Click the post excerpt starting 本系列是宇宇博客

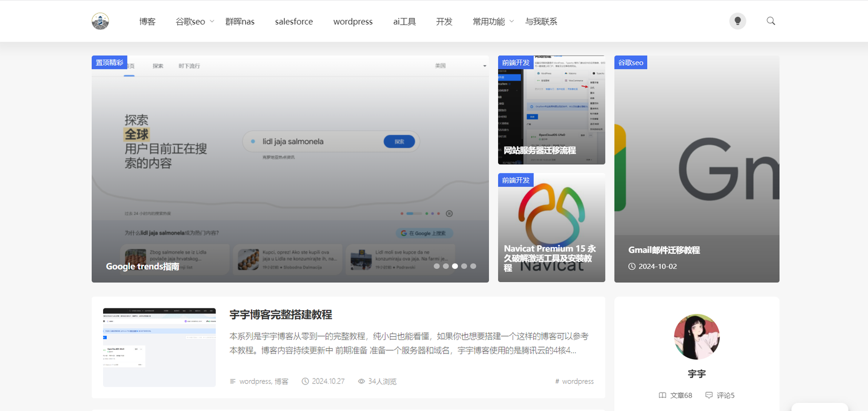(409, 343)
